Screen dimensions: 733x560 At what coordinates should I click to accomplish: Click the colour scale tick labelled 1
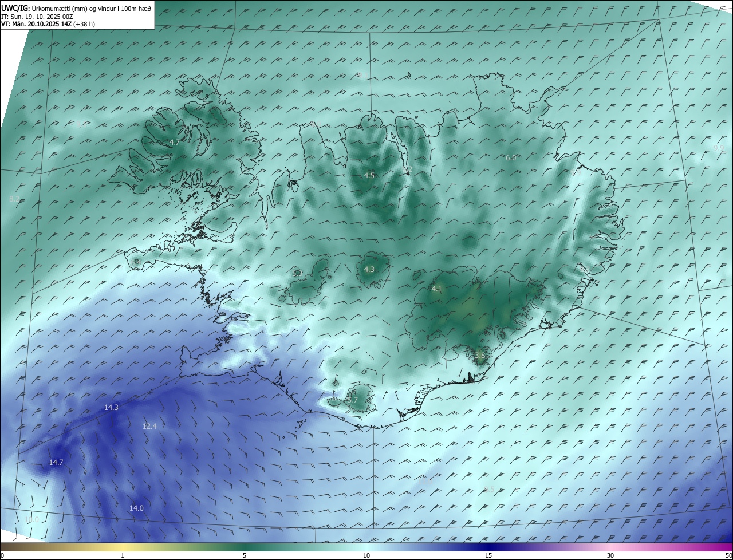[x=123, y=556]
